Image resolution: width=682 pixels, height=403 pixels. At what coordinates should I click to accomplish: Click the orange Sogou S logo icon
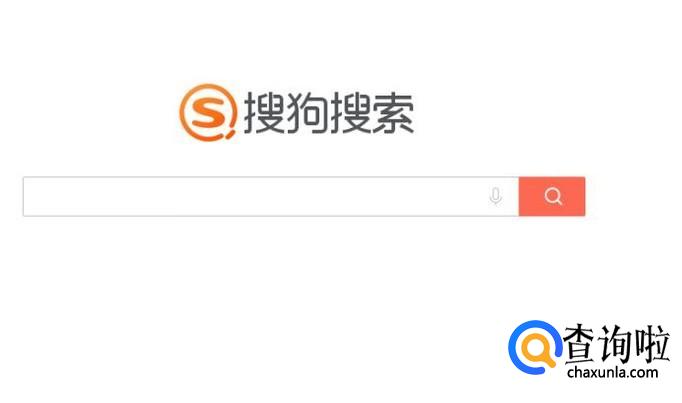tap(208, 112)
